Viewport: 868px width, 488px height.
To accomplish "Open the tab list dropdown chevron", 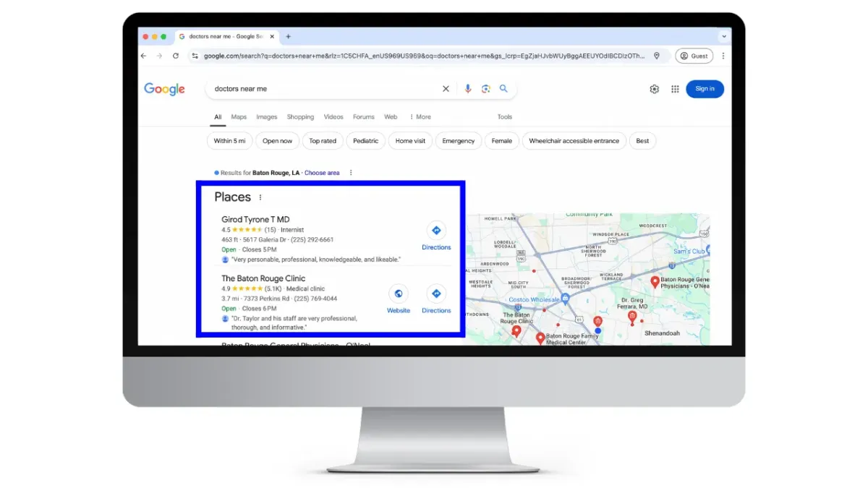I will (724, 36).
